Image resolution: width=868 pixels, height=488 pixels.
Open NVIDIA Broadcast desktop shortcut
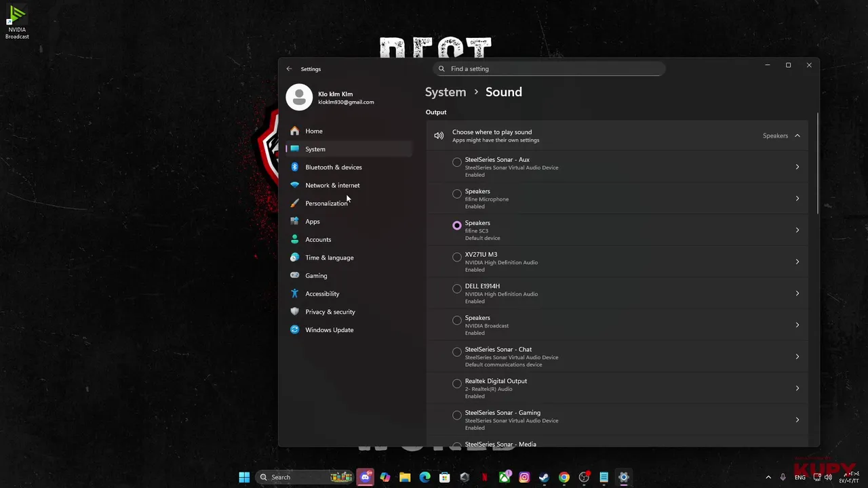point(17,22)
